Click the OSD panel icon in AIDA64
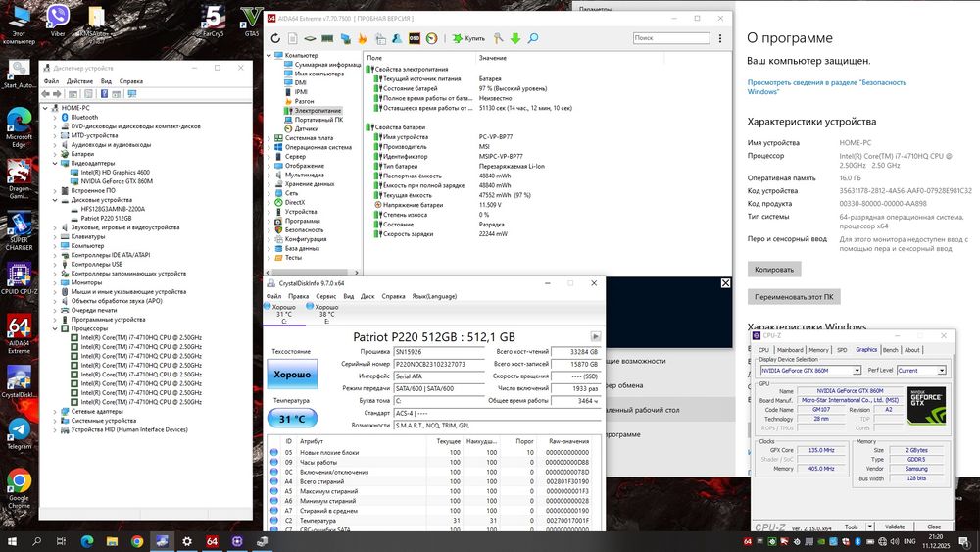Viewport: 980px width, 552px height. [415, 38]
